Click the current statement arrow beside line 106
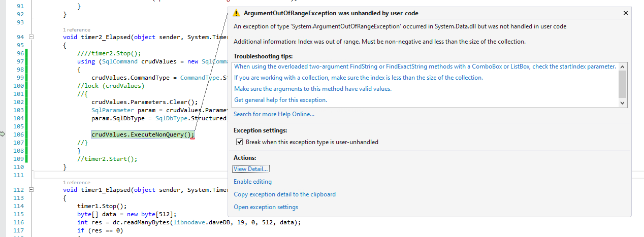Screen dimensions: 644x237 pyautogui.click(x=3, y=134)
